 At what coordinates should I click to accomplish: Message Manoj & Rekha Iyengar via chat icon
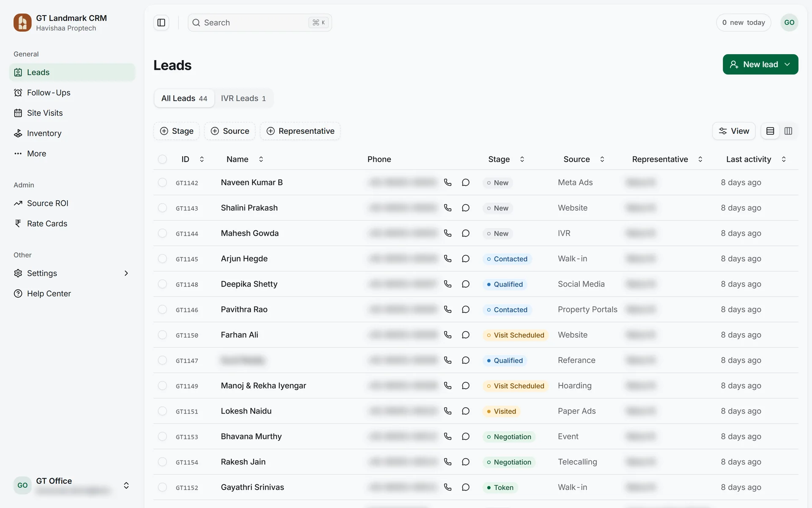pos(466,386)
